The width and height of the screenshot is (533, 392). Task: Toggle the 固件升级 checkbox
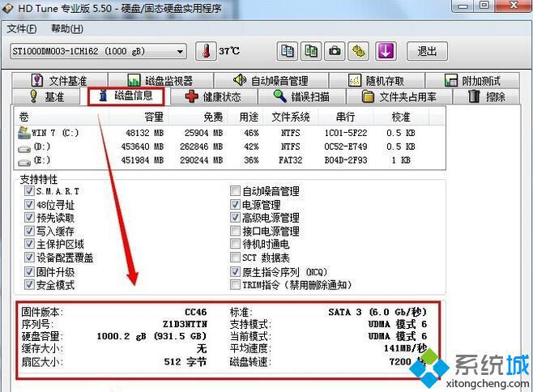coord(29,271)
